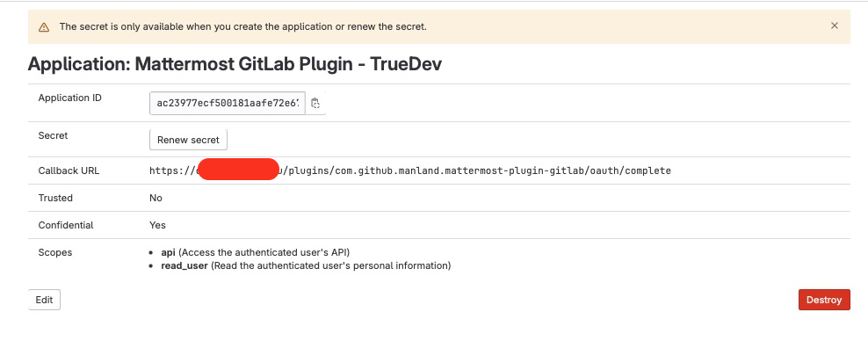
Task: Click the 'read_user' scope entry
Action: coord(306,265)
